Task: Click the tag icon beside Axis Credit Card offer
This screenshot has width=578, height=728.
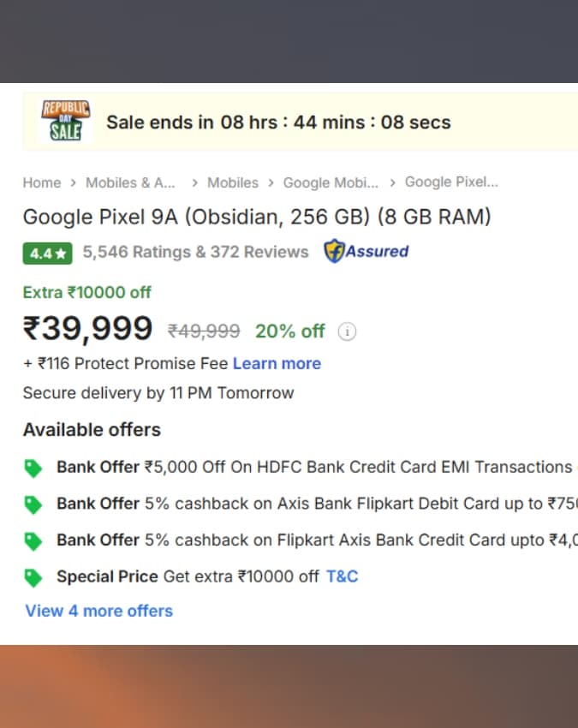Action: (33, 541)
